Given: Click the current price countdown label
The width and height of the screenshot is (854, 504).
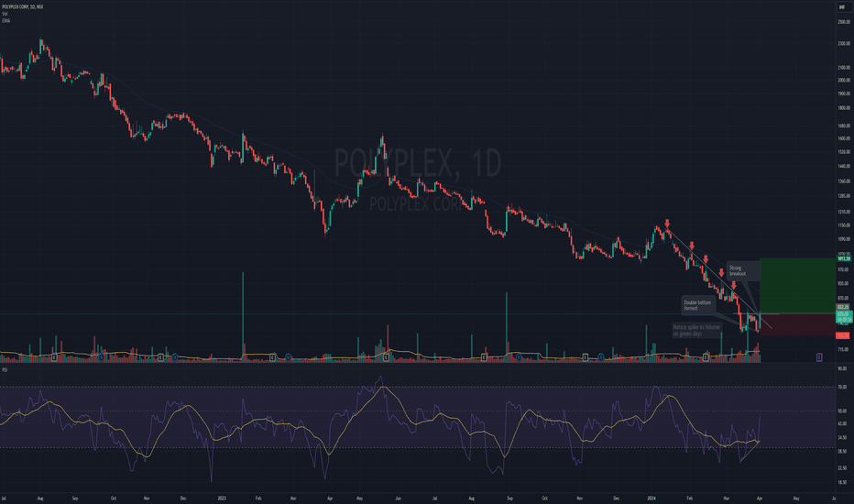Looking at the screenshot, I should tap(844, 317).
